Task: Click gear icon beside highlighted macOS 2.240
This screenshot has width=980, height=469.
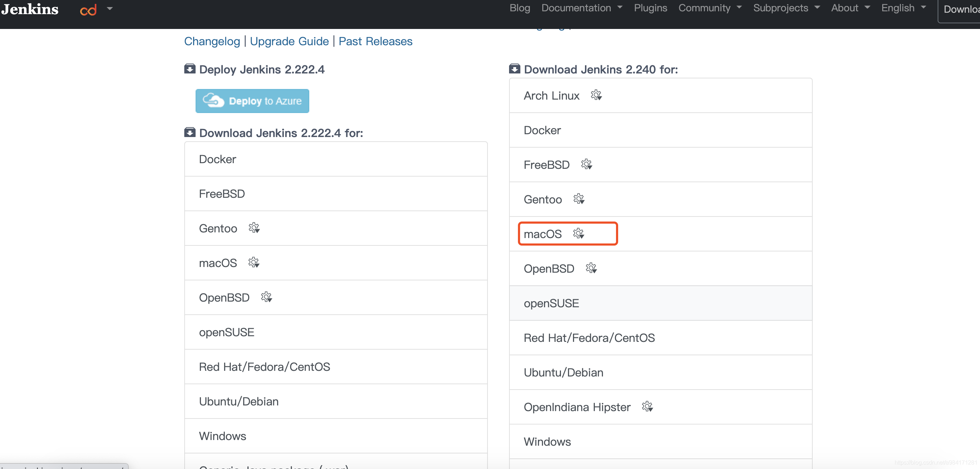Action: point(578,233)
